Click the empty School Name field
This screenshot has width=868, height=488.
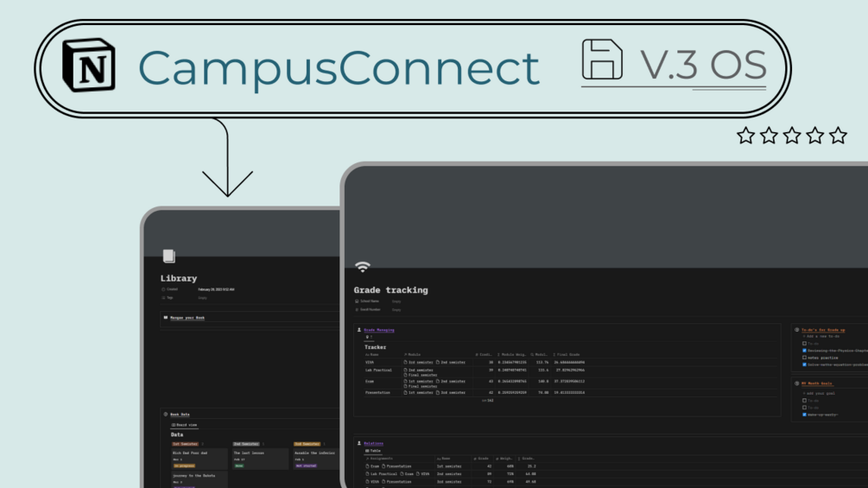[x=396, y=301]
